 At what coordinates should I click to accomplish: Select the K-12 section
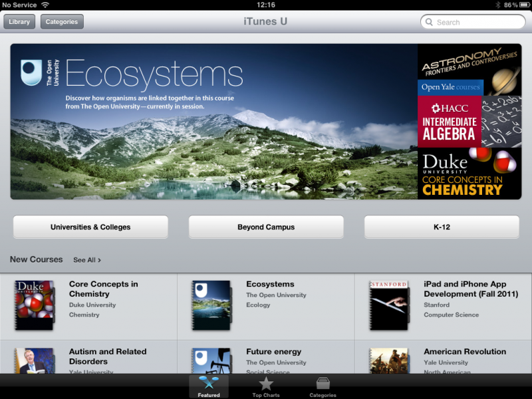[442, 227]
